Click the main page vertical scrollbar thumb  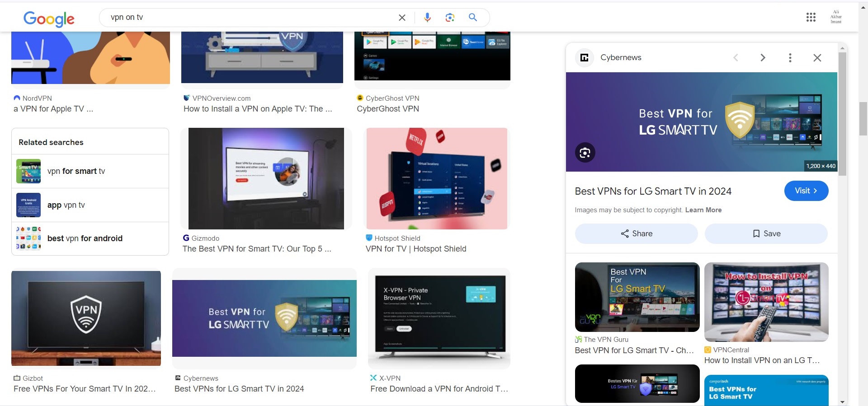tap(863, 118)
